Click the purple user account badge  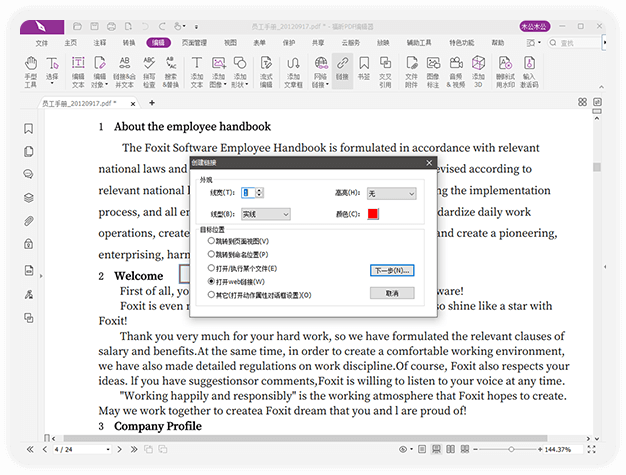click(535, 27)
